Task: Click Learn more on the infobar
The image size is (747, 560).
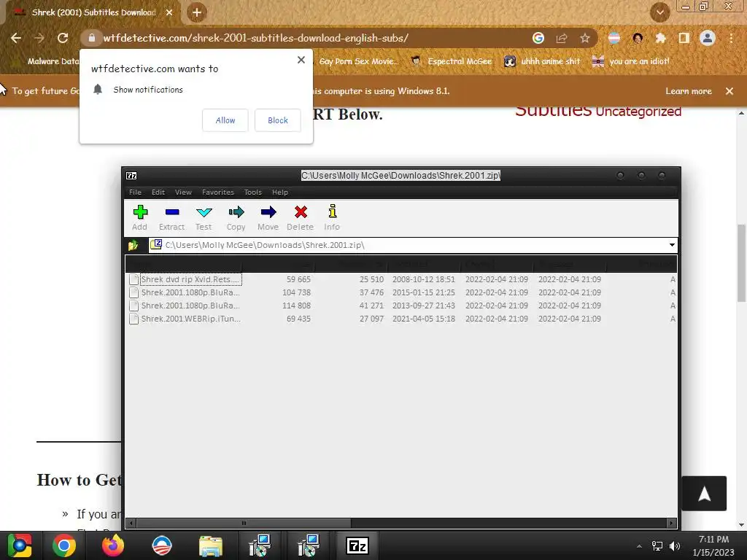Action: coord(689,91)
